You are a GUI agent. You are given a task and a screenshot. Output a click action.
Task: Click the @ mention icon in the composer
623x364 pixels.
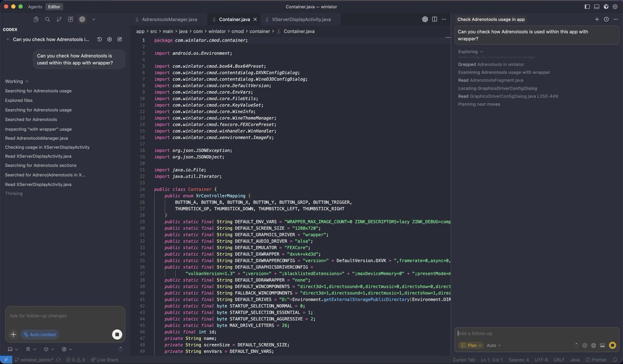(x=585, y=345)
